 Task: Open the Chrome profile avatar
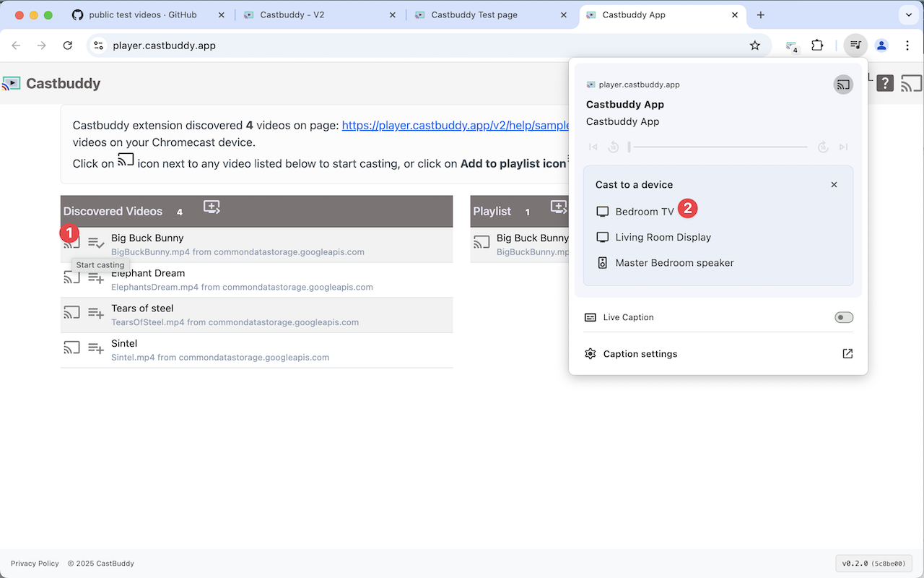click(881, 46)
